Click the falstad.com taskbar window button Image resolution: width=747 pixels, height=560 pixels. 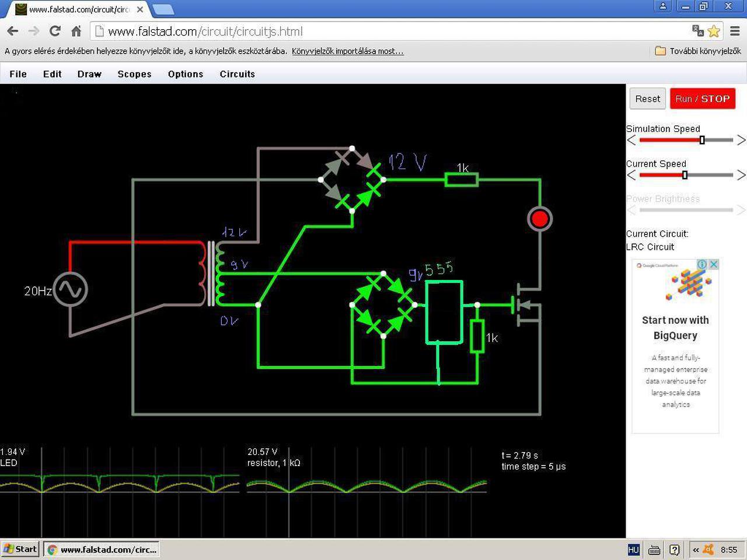click(x=101, y=549)
